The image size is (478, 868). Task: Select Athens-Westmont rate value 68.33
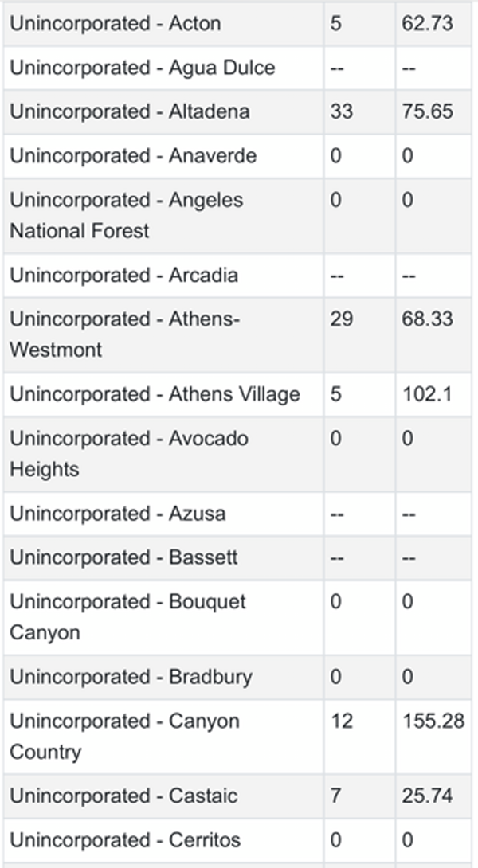[427, 319]
